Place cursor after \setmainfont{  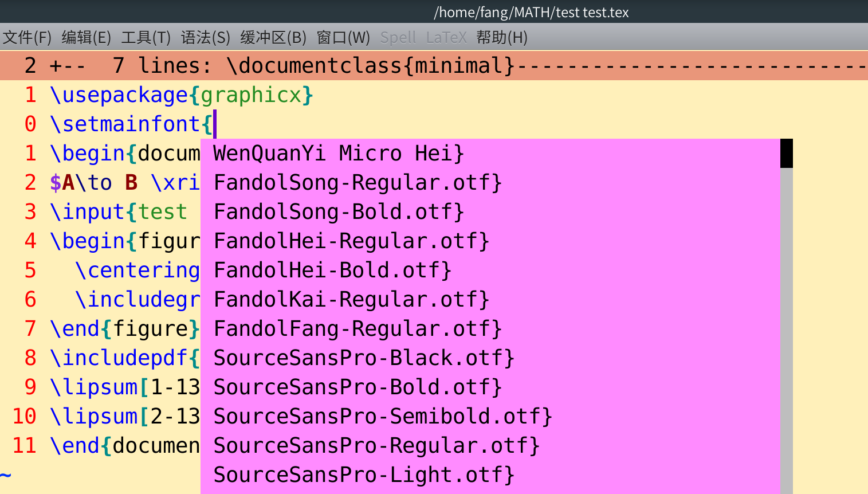(215, 124)
